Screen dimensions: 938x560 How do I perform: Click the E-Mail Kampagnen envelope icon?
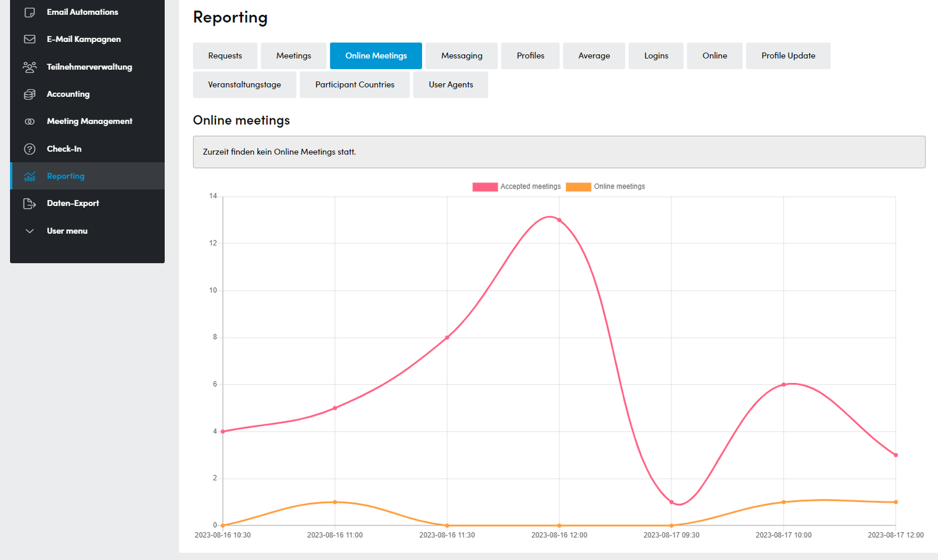(x=29, y=39)
